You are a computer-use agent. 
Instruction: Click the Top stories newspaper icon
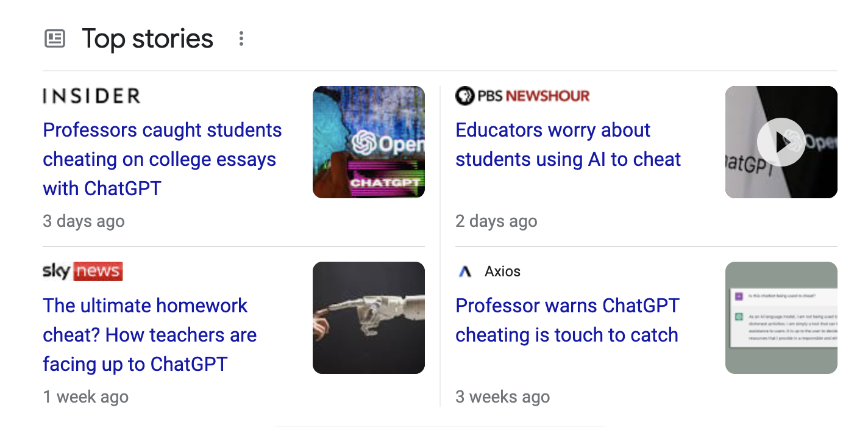(x=55, y=39)
